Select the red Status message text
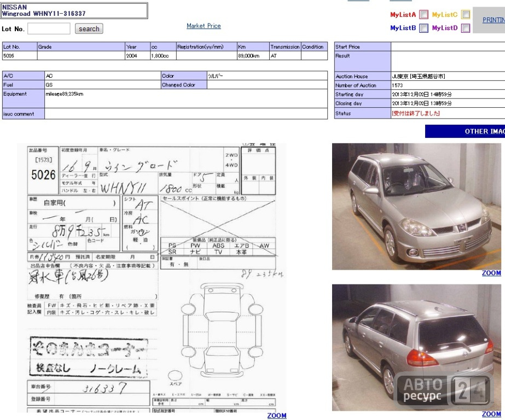The image size is (505, 420). [x=415, y=113]
